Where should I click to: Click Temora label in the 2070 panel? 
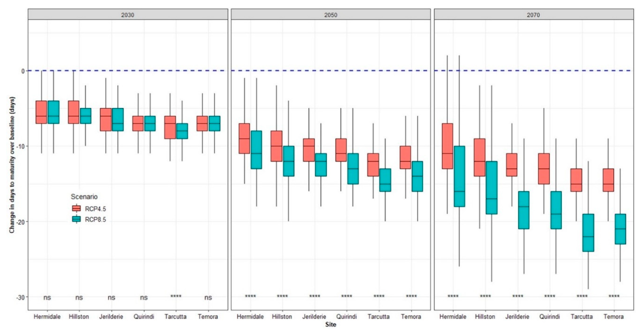pos(613,317)
